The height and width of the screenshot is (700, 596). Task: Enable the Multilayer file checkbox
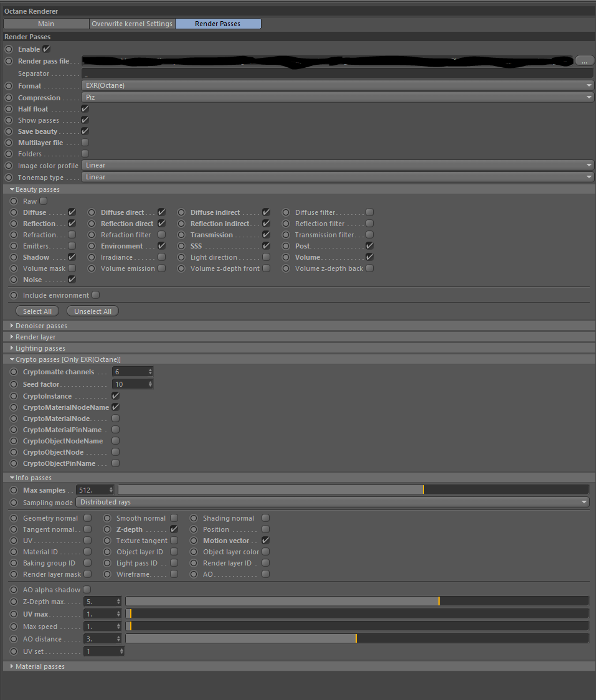tap(85, 143)
